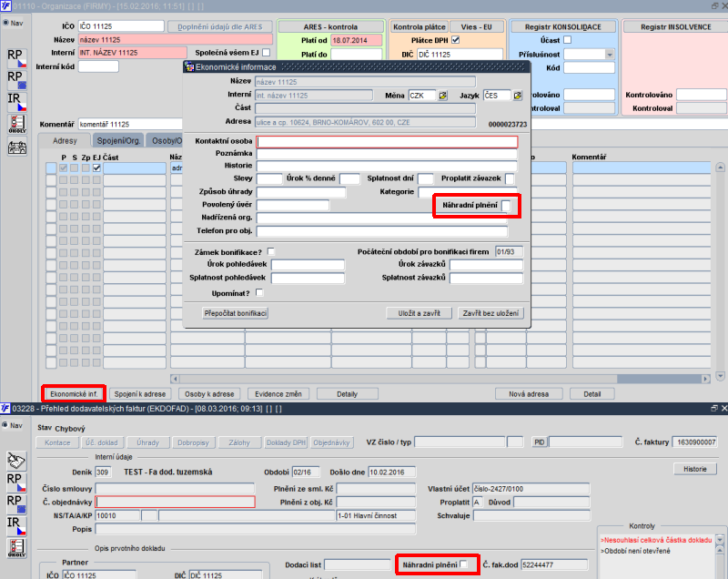This screenshot has width=728, height=579.
Task: Click the Ekonomické inf. button
Action: [74, 394]
